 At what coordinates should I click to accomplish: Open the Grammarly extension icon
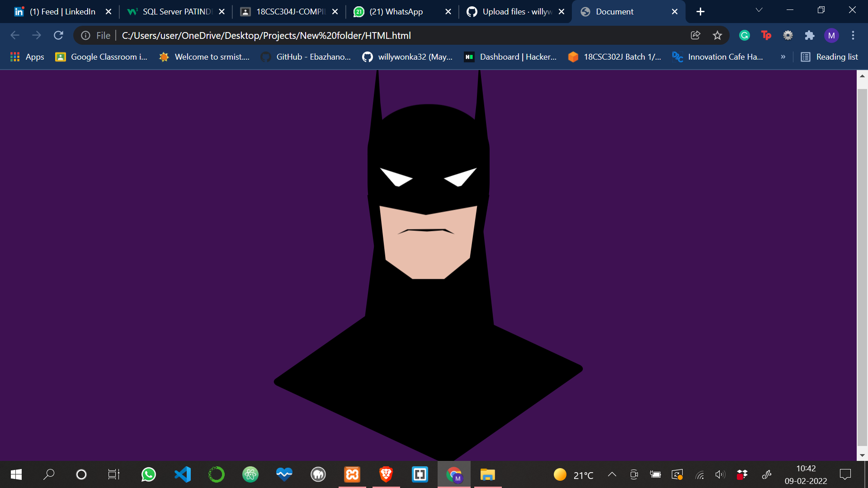744,35
